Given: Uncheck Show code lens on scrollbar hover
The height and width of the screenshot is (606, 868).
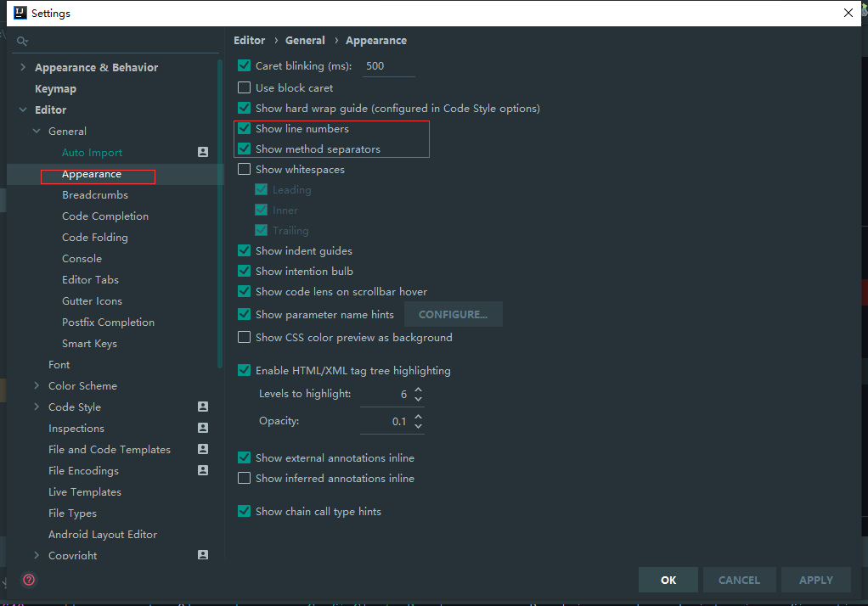Looking at the screenshot, I should [x=244, y=291].
